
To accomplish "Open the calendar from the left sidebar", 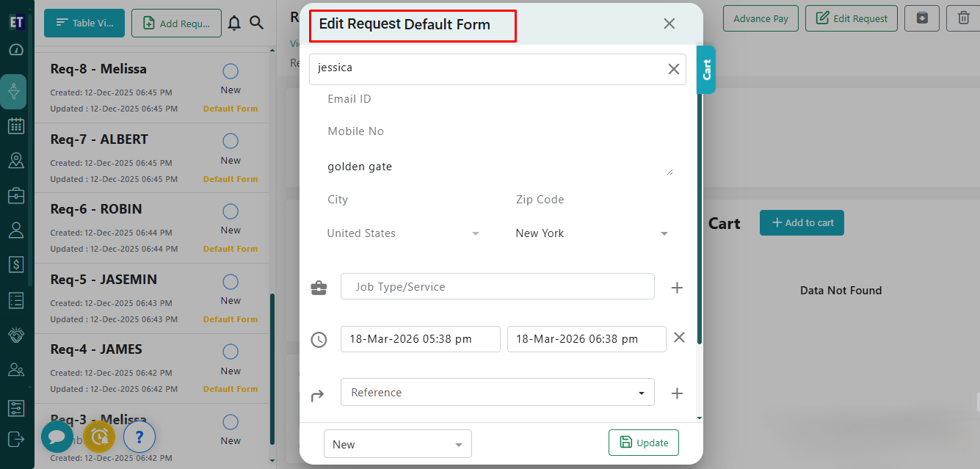I will point(15,126).
